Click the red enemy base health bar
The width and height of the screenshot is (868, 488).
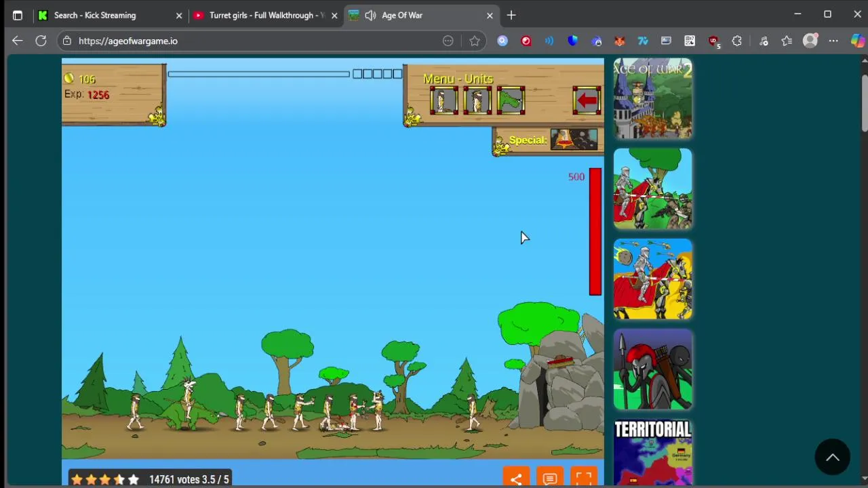pos(595,231)
